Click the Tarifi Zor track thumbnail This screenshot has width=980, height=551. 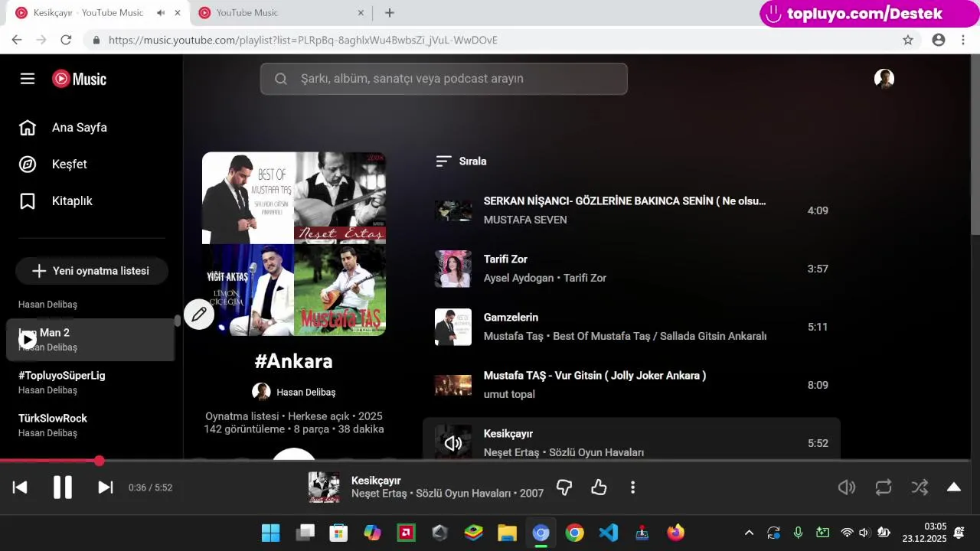coord(453,269)
